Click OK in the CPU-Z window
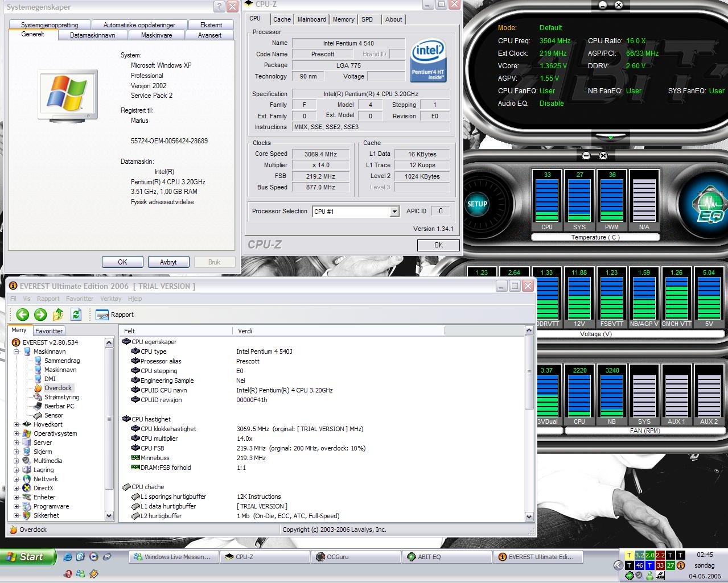Viewport: 728px width, 583px height. coord(438,245)
